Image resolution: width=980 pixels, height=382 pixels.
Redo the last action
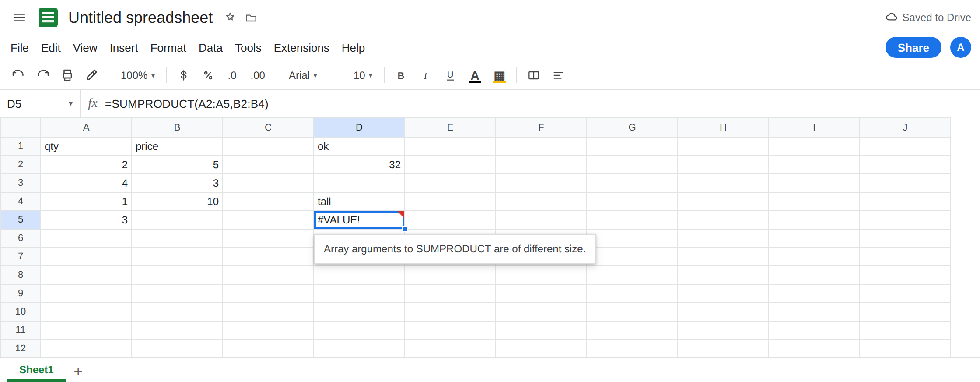pos(43,75)
